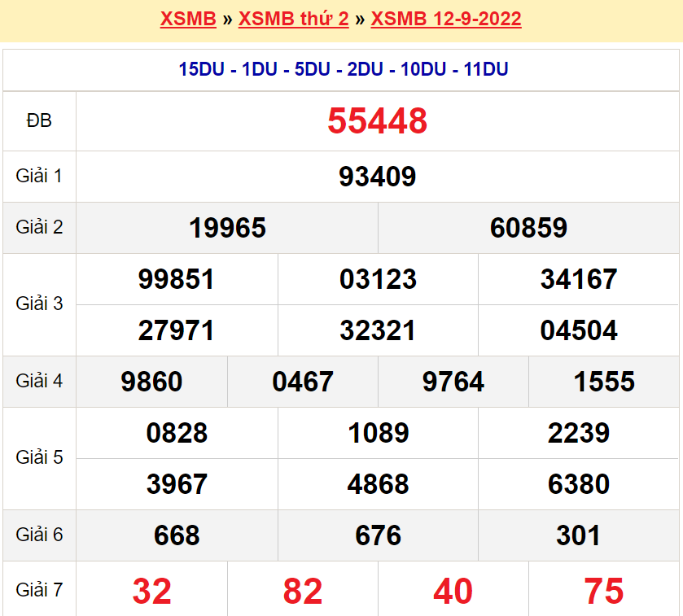Click the special prize number 55448
This screenshot has height=616, width=683.
[377, 120]
